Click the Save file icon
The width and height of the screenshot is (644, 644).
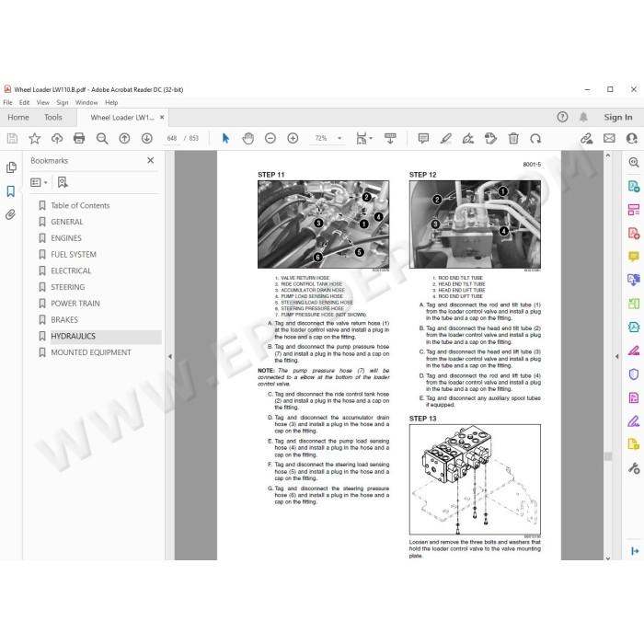pyautogui.click(x=12, y=138)
